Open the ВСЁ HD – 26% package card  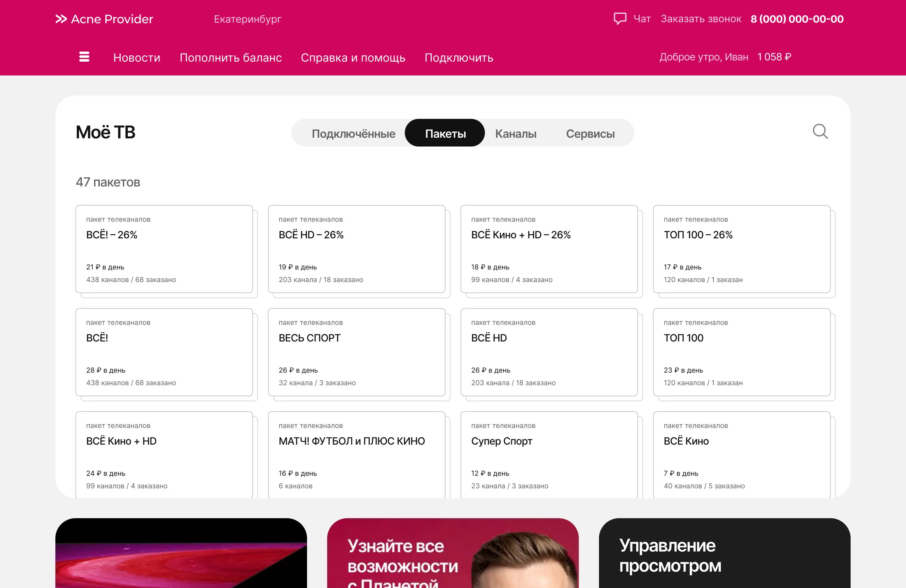tap(356, 249)
